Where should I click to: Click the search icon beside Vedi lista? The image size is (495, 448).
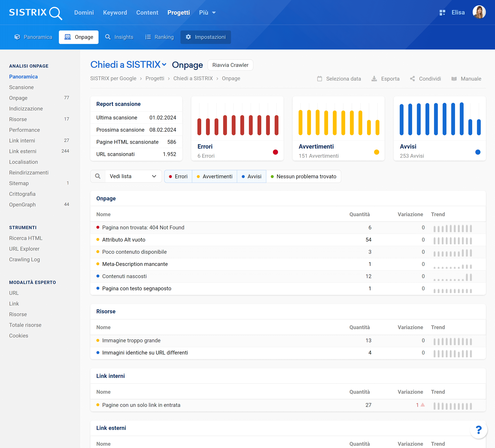(98, 176)
